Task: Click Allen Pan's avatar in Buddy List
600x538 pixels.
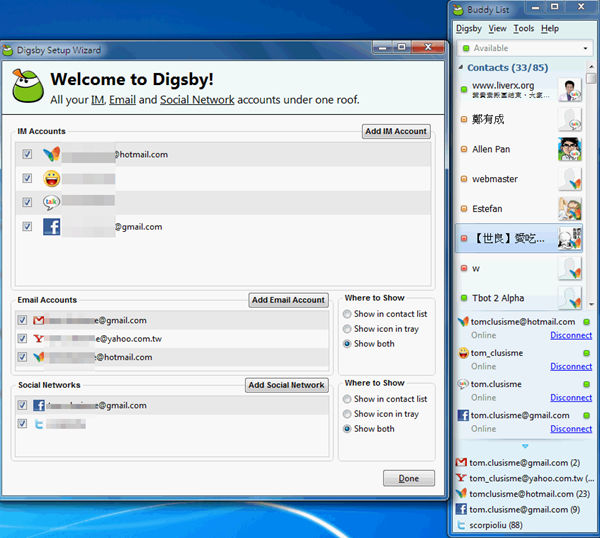Action: pyautogui.click(x=570, y=149)
